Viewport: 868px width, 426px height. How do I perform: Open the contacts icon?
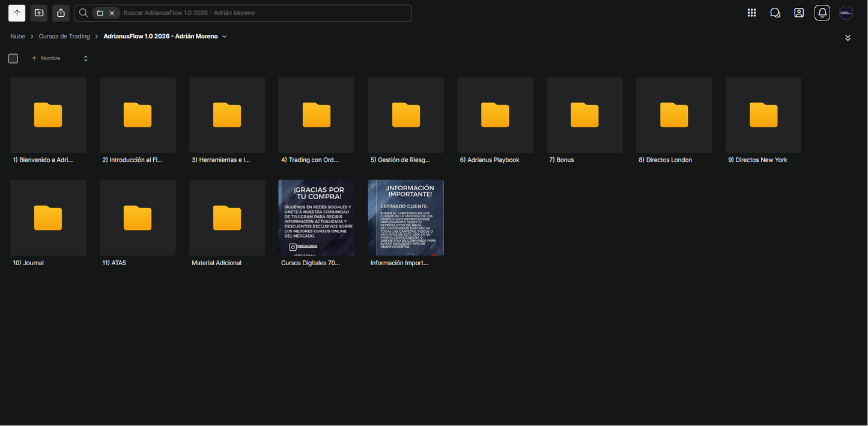799,13
